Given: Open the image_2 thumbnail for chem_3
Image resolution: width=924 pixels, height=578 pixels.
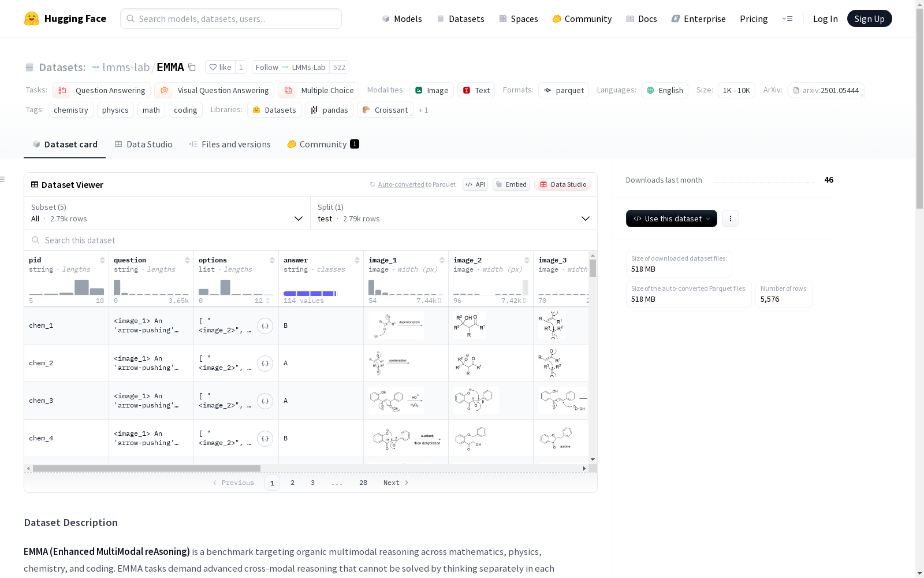Looking at the screenshot, I should [x=476, y=401].
